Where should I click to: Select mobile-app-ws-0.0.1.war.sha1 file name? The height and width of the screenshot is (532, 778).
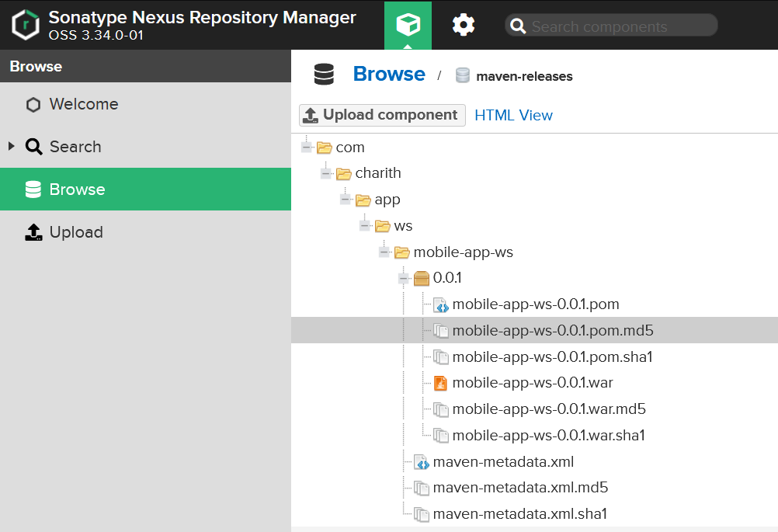[549, 435]
